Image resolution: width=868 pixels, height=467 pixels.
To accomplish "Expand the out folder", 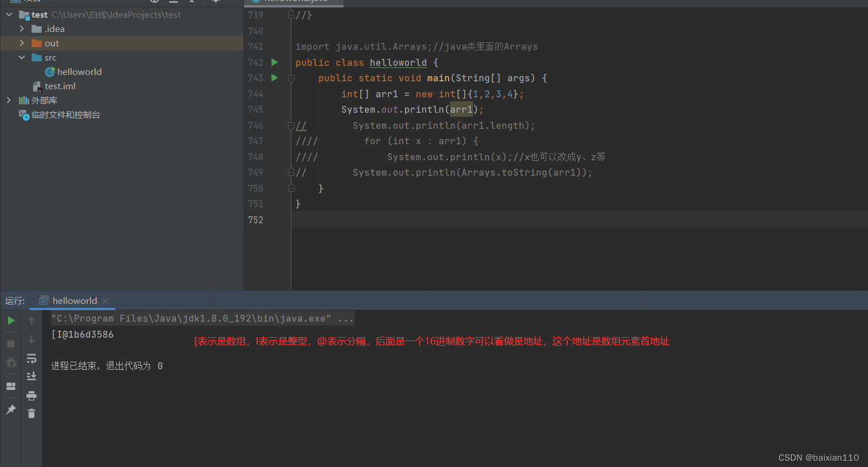I will [x=22, y=43].
